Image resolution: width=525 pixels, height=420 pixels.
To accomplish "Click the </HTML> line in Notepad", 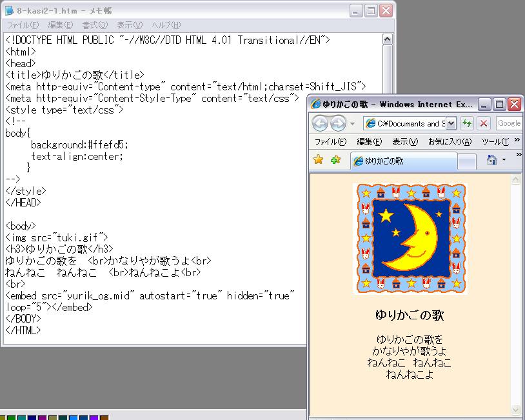I will pyautogui.click(x=23, y=330).
